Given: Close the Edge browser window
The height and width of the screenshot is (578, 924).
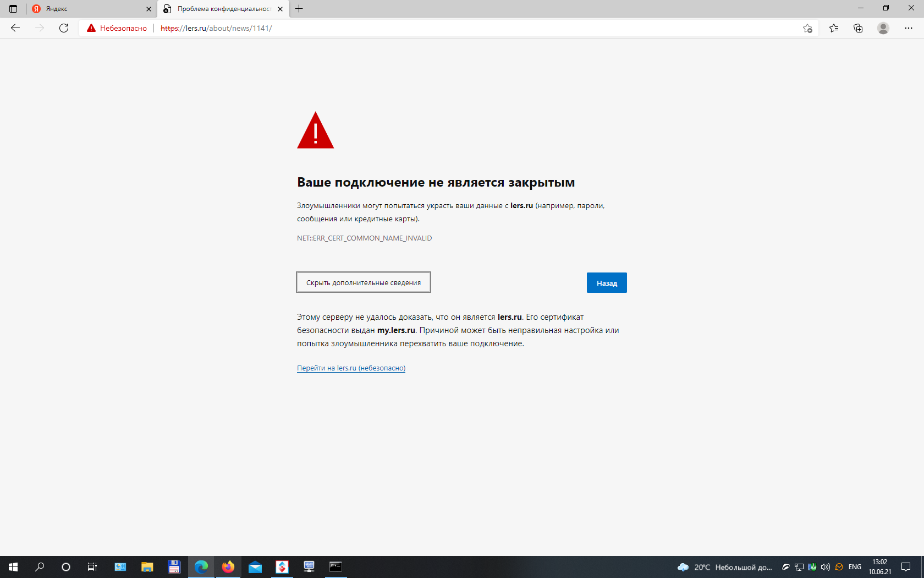Looking at the screenshot, I should (911, 8).
